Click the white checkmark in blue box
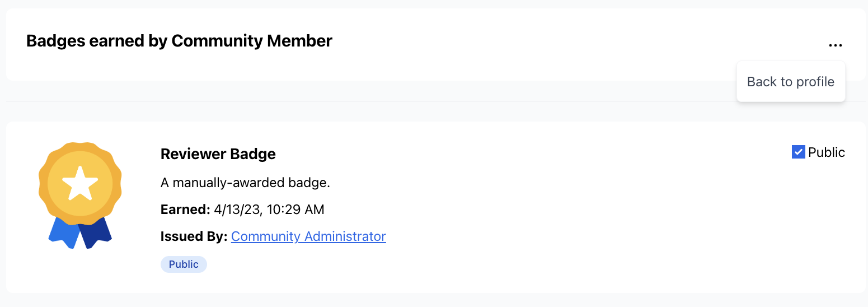Image resolution: width=868 pixels, height=307 pixels. point(799,152)
